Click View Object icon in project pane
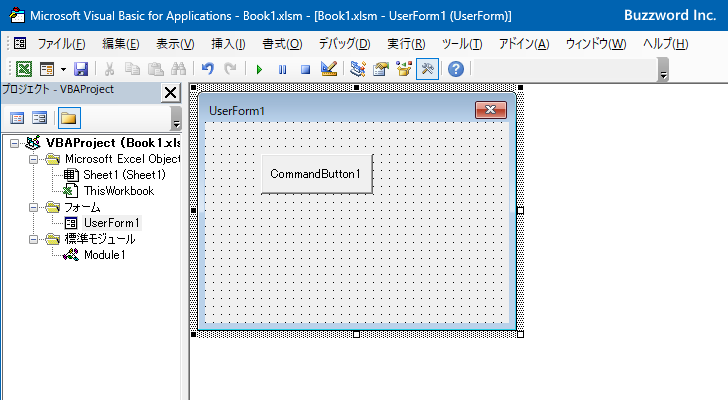 (x=39, y=118)
